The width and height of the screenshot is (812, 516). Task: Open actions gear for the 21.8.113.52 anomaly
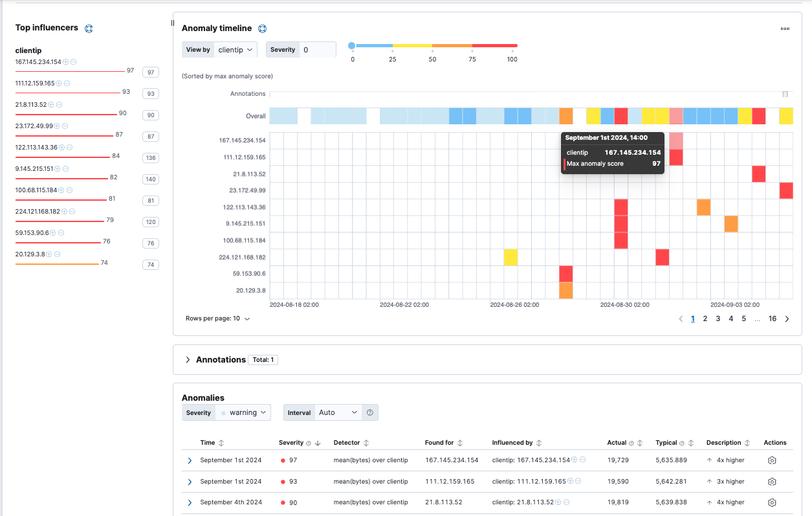771,502
